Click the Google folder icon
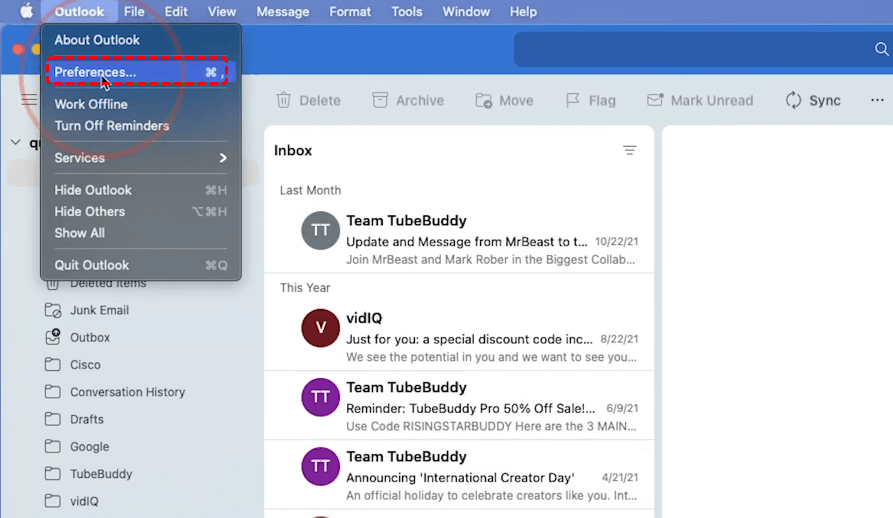Image resolution: width=893 pixels, height=518 pixels. click(x=53, y=446)
